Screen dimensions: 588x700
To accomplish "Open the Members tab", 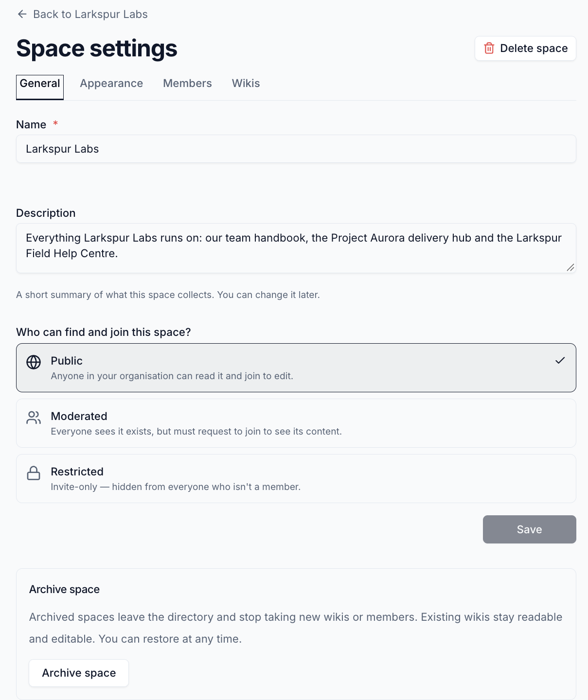I will [x=187, y=83].
